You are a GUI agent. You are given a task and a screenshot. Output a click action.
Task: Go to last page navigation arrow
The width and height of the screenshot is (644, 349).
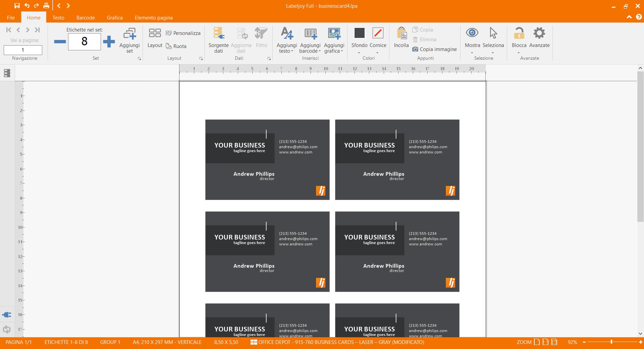coord(37,30)
